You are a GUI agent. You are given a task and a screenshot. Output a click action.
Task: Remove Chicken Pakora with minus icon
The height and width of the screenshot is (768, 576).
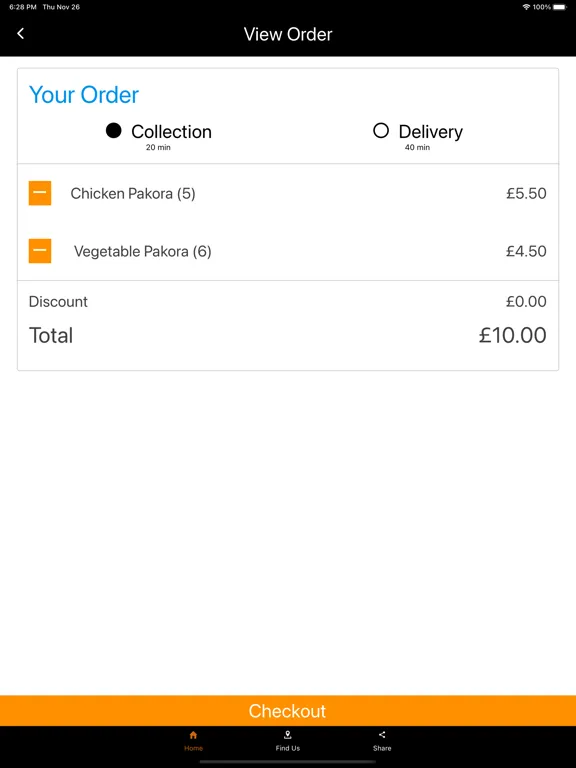[40, 193]
